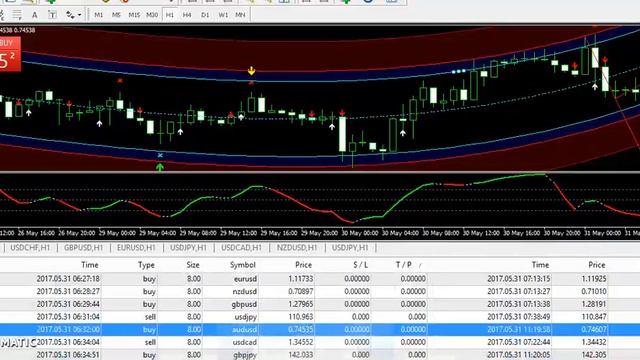Click close price 1.34432
Viewport: 640px width, 360px height.
coord(594,342)
